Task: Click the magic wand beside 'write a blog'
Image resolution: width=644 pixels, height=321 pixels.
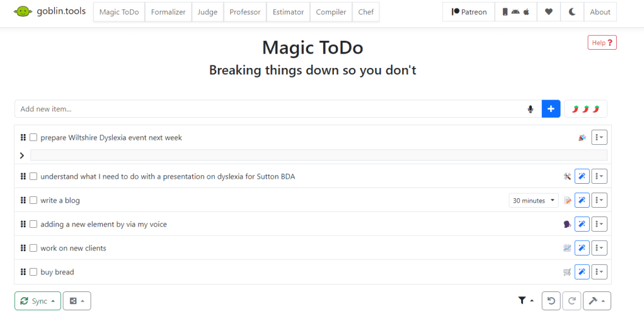Action: point(582,200)
